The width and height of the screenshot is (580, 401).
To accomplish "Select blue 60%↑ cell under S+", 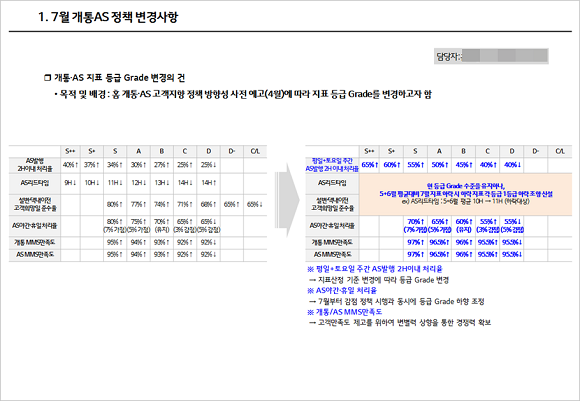I will point(392,165).
